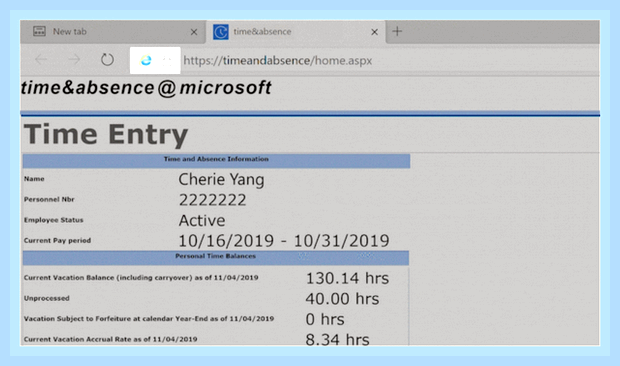Open a new tab with plus button
Image resolution: width=620 pixels, height=366 pixels.
pyautogui.click(x=397, y=31)
